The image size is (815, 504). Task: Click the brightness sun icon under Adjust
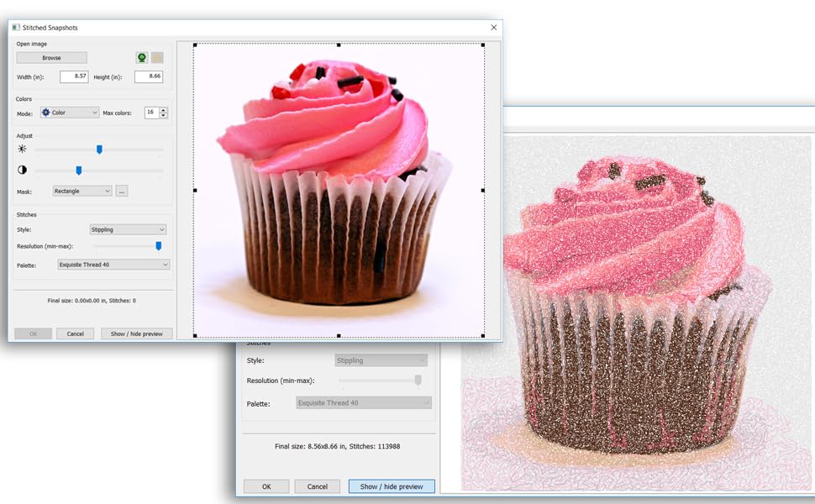point(22,150)
